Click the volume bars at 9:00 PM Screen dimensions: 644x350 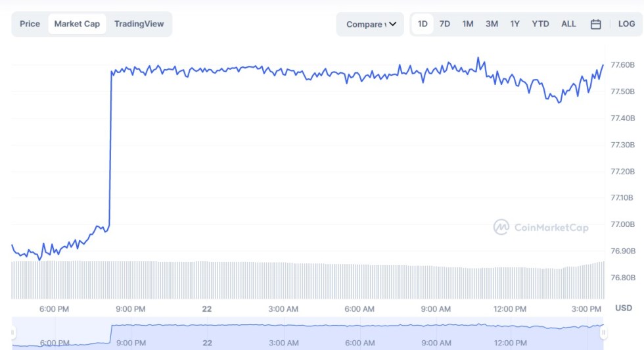click(x=130, y=280)
